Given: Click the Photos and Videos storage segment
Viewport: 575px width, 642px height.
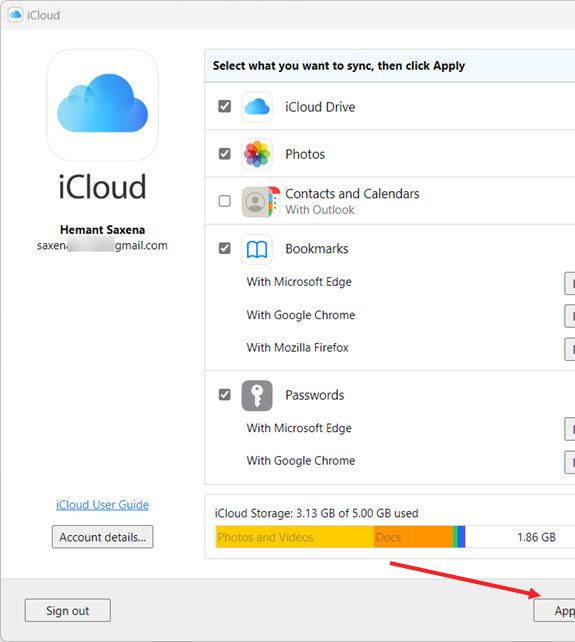Looking at the screenshot, I should pyautogui.click(x=294, y=537).
